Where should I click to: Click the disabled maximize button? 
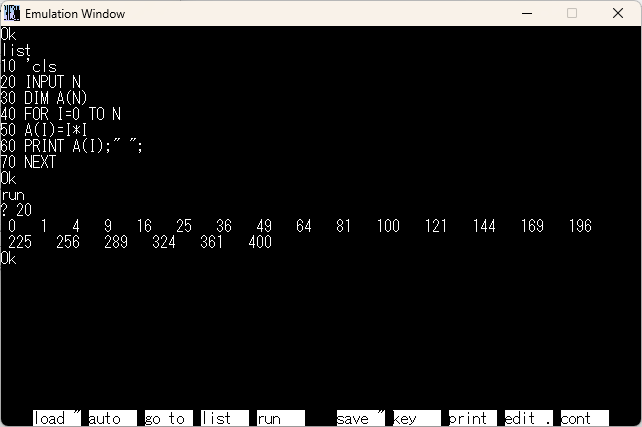tap(572, 13)
